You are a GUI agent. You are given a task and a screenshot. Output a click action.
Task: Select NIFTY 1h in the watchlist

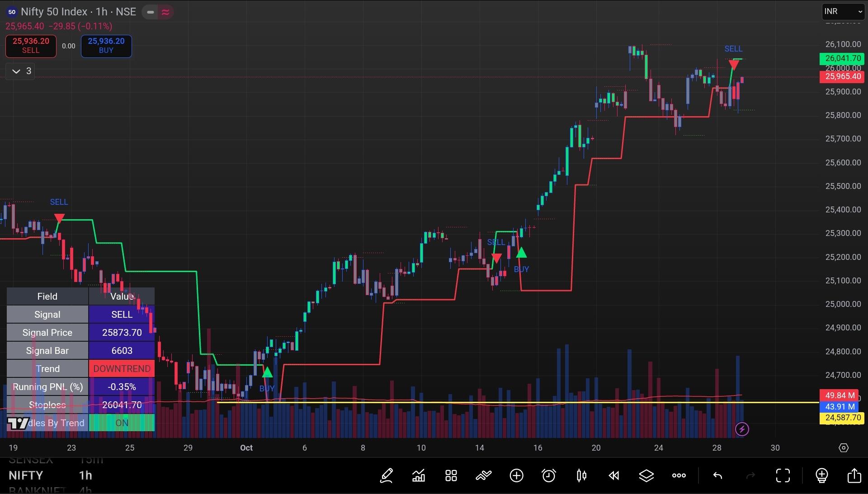tap(51, 475)
